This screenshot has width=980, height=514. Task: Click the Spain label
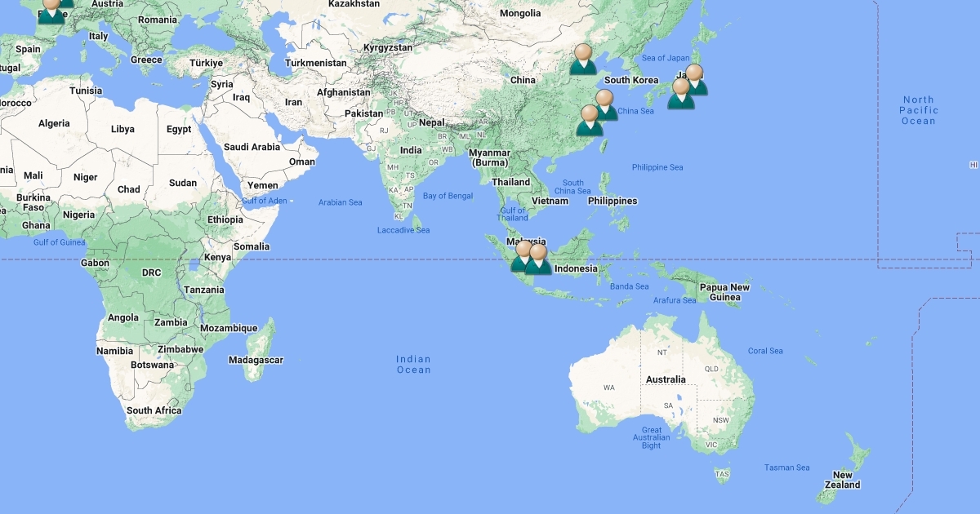(x=28, y=49)
